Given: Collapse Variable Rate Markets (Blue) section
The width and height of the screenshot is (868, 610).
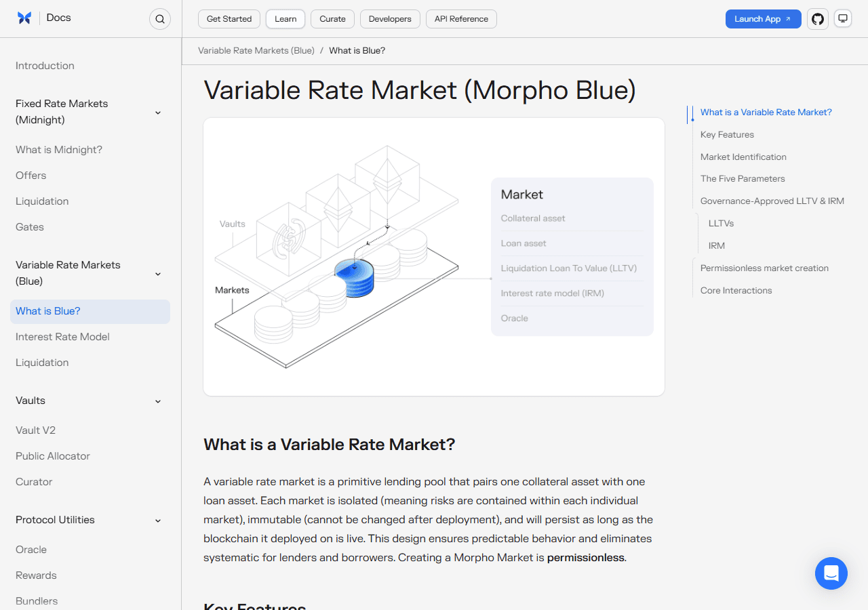Looking at the screenshot, I should click(158, 274).
